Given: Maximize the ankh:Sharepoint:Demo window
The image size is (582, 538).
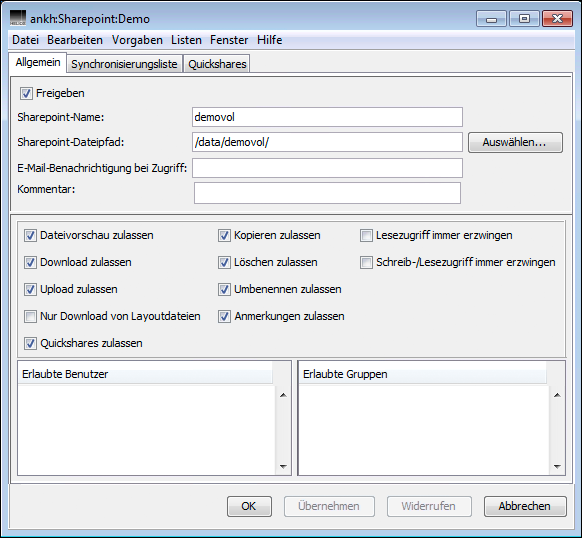Looking at the screenshot, I should tap(524, 19).
